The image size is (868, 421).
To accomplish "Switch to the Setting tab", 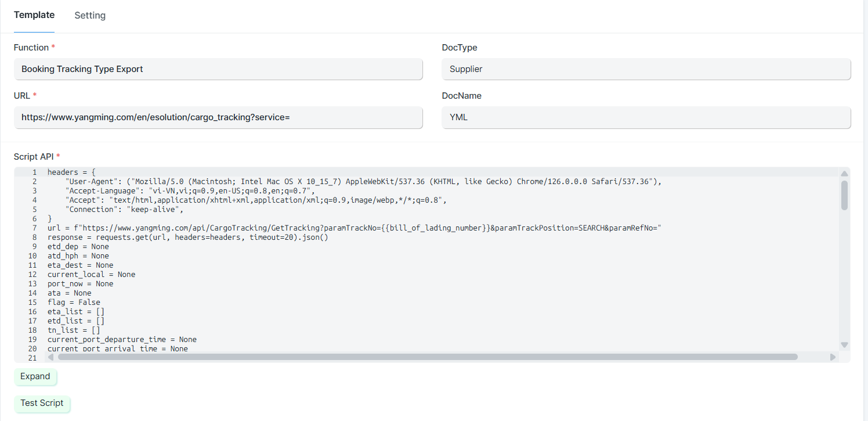I will (x=90, y=16).
